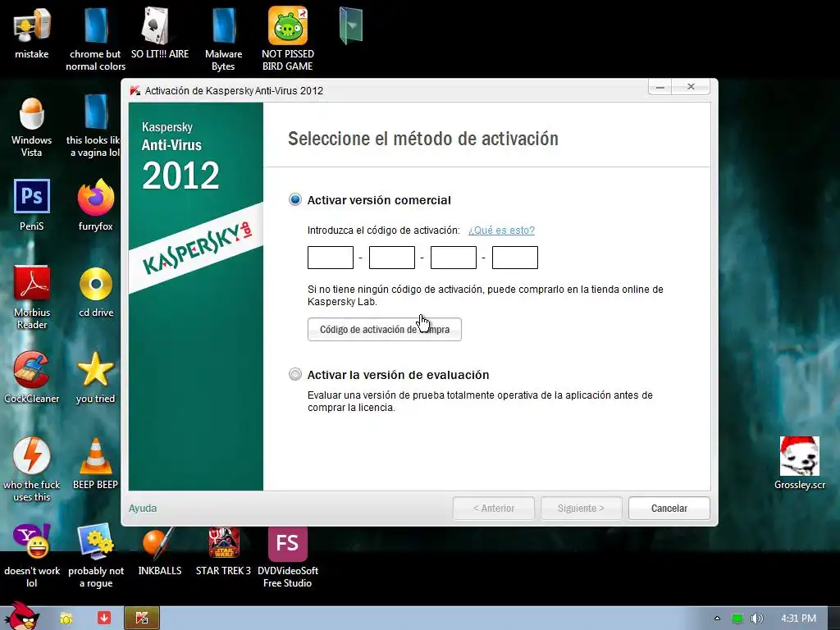Minimize the Kaspersky activation window
This screenshot has width=840, height=630.
(x=661, y=87)
